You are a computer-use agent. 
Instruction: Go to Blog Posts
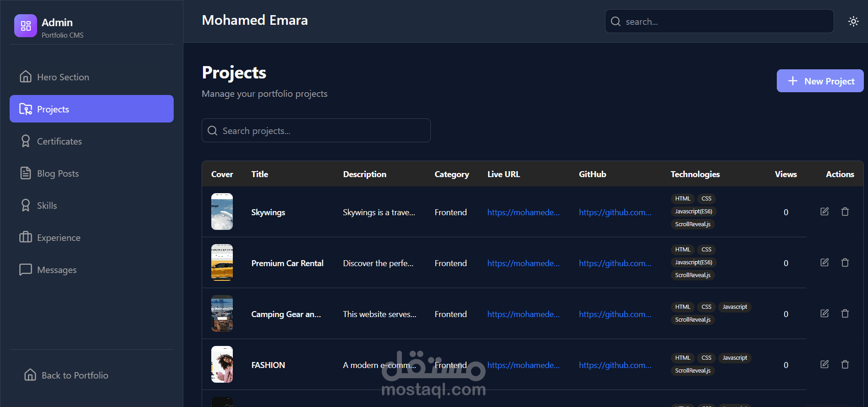click(92, 173)
